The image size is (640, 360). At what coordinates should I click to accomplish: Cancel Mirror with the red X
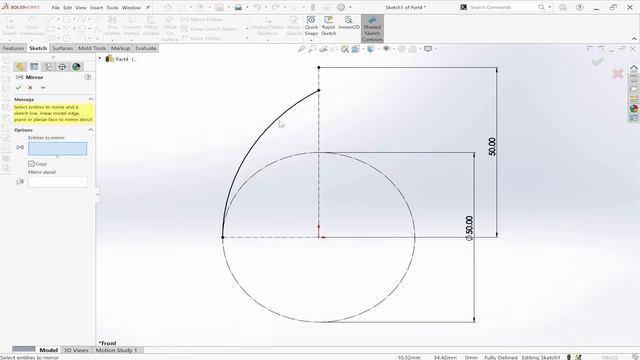[30, 87]
